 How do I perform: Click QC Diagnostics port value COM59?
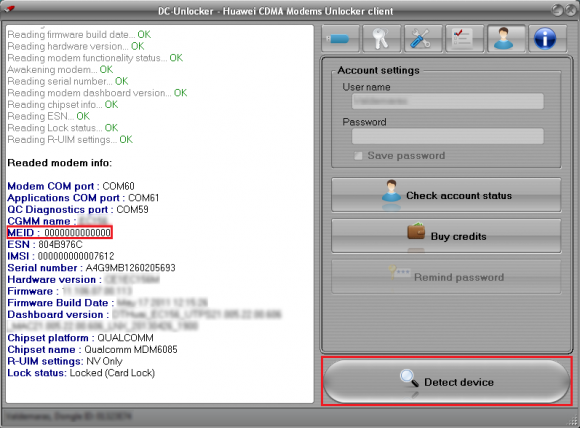pyautogui.click(x=132, y=209)
